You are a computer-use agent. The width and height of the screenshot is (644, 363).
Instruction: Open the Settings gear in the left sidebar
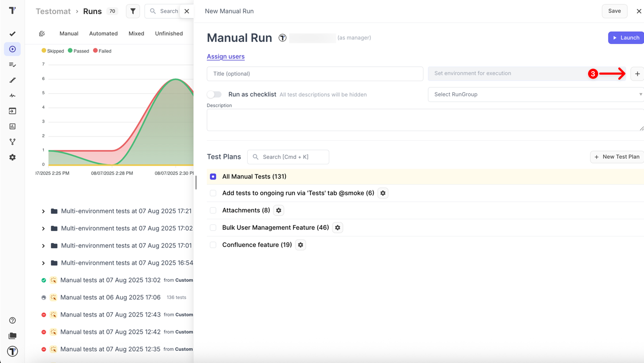click(x=13, y=157)
